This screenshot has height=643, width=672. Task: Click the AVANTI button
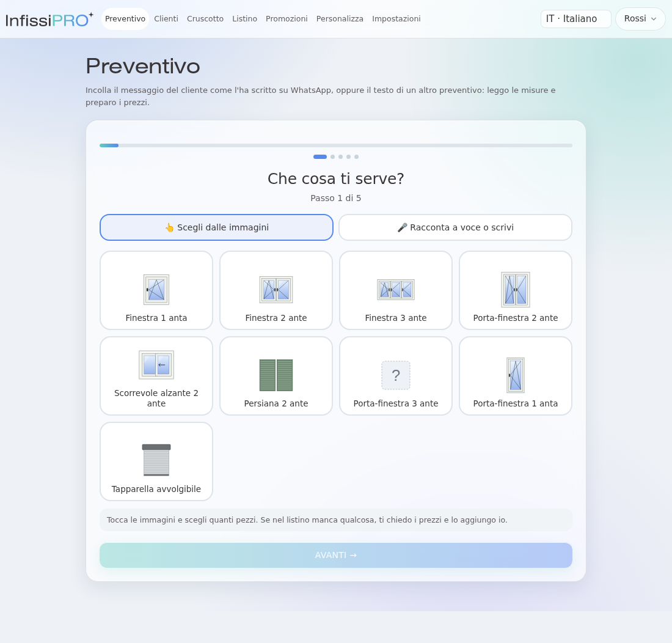tap(336, 555)
